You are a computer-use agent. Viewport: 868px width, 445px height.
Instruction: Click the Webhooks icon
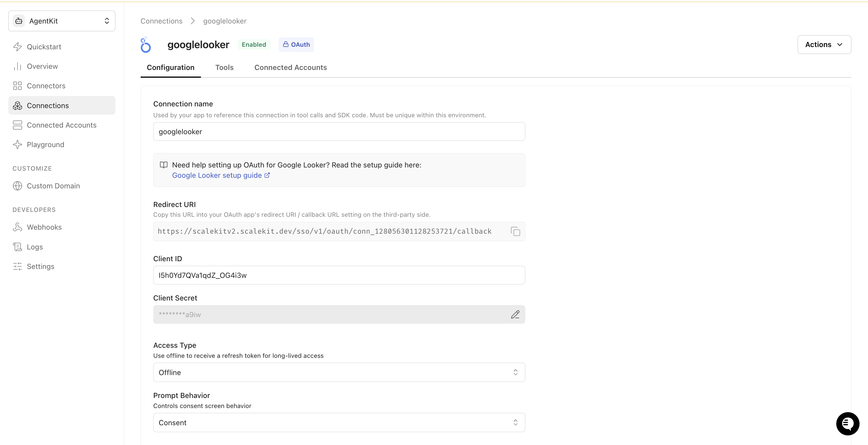[18, 227]
